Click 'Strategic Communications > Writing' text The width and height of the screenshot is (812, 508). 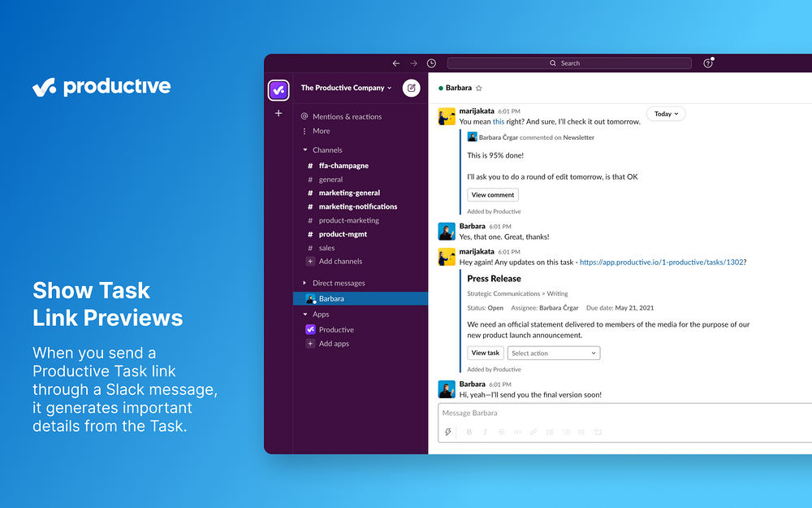517,294
